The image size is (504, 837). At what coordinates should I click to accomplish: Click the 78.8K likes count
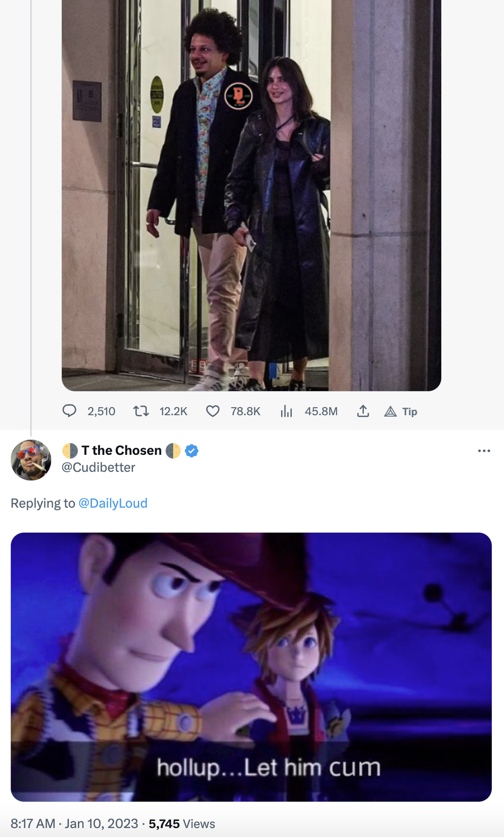click(245, 411)
